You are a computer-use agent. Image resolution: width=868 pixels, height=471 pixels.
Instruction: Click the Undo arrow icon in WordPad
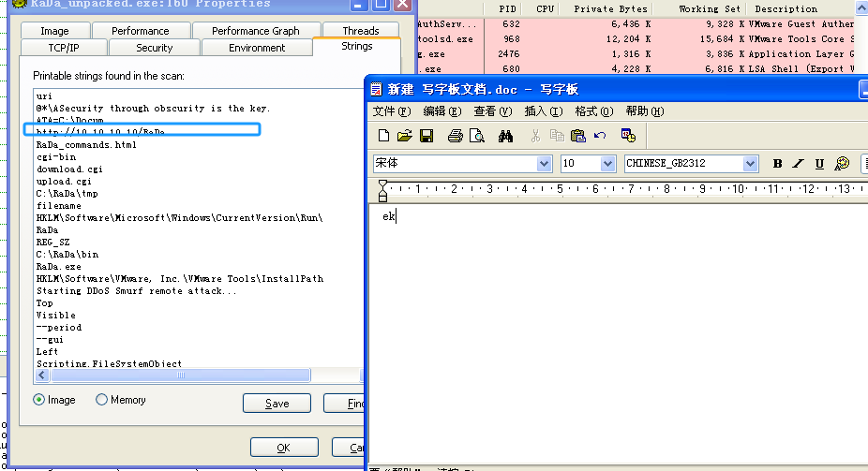600,136
